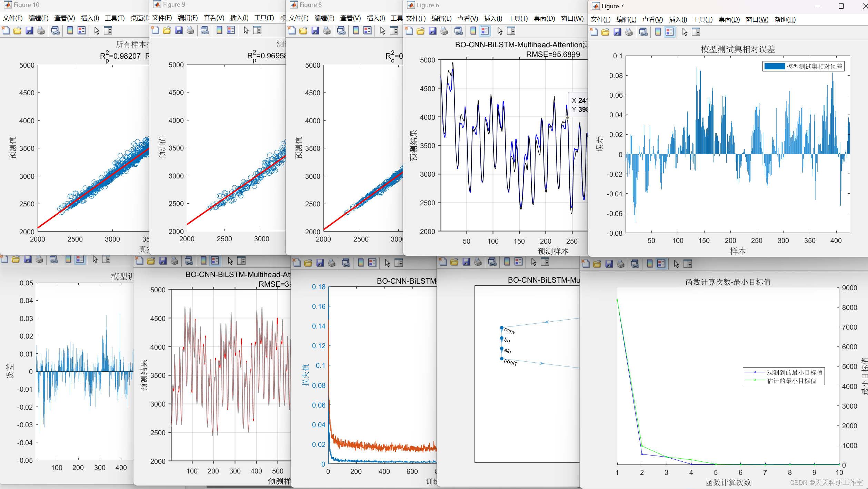Viewport: 868px width, 489px height.
Task: Click Save icon in Figure 7 toolbar
Action: 617,32
